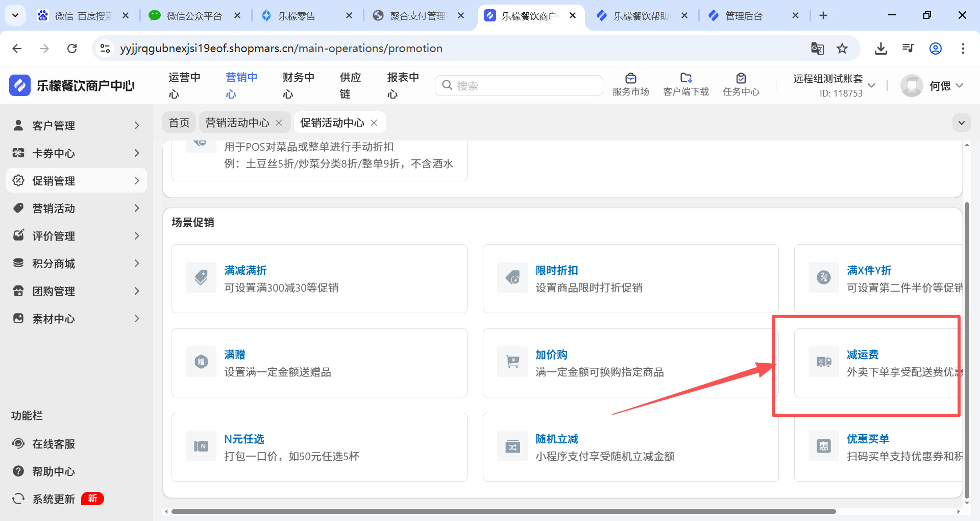Open browser downloads icon
The width and height of the screenshot is (980, 521).
880,49
